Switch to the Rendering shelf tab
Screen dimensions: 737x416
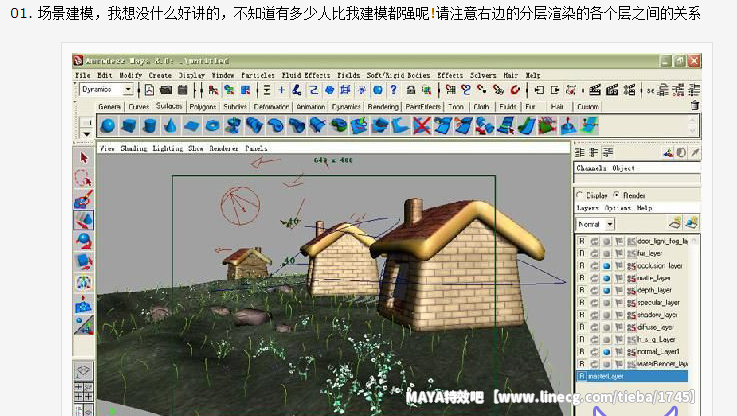[x=383, y=107]
